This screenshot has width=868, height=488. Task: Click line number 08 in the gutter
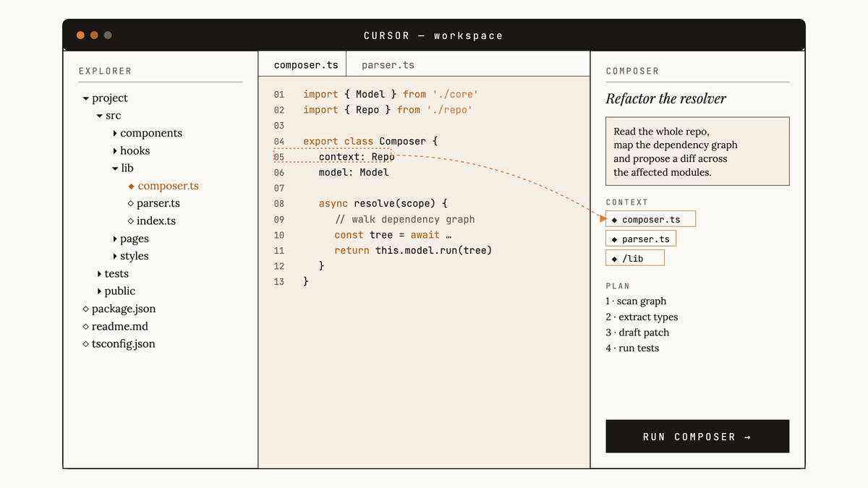point(279,204)
